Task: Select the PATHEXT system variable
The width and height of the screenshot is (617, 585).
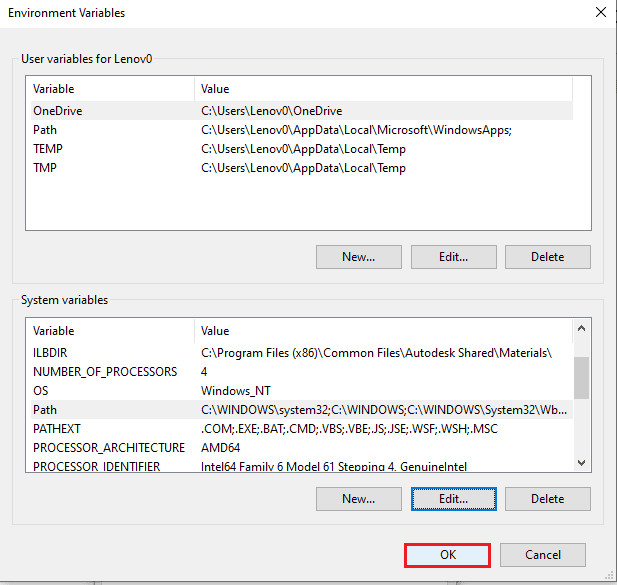Action: (57, 429)
